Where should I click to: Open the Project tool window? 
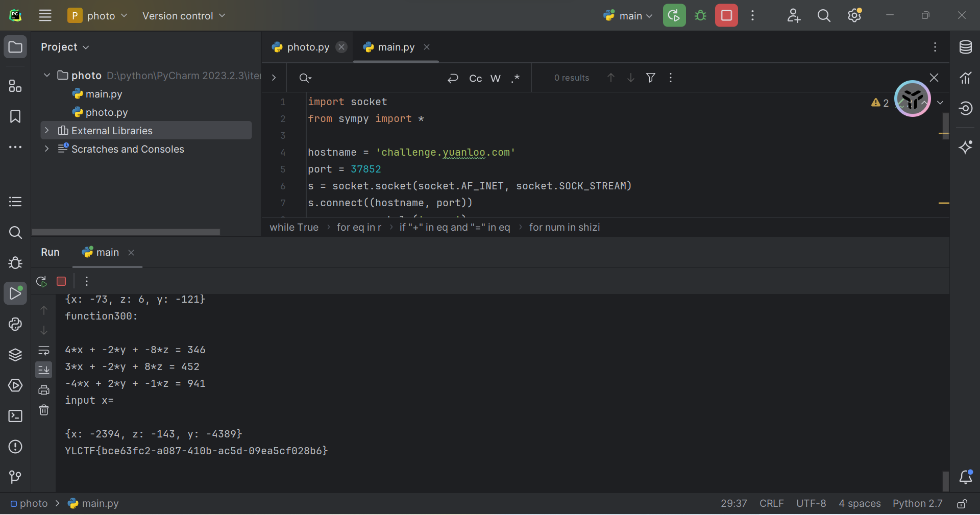pos(15,47)
